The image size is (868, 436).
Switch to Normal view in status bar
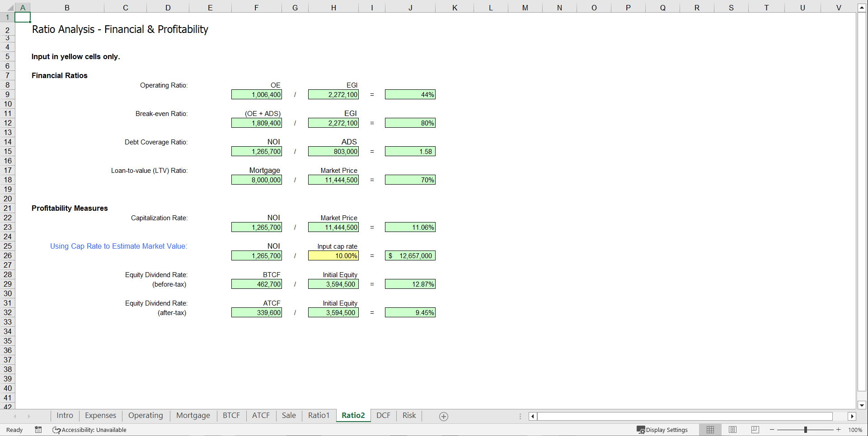(710, 429)
